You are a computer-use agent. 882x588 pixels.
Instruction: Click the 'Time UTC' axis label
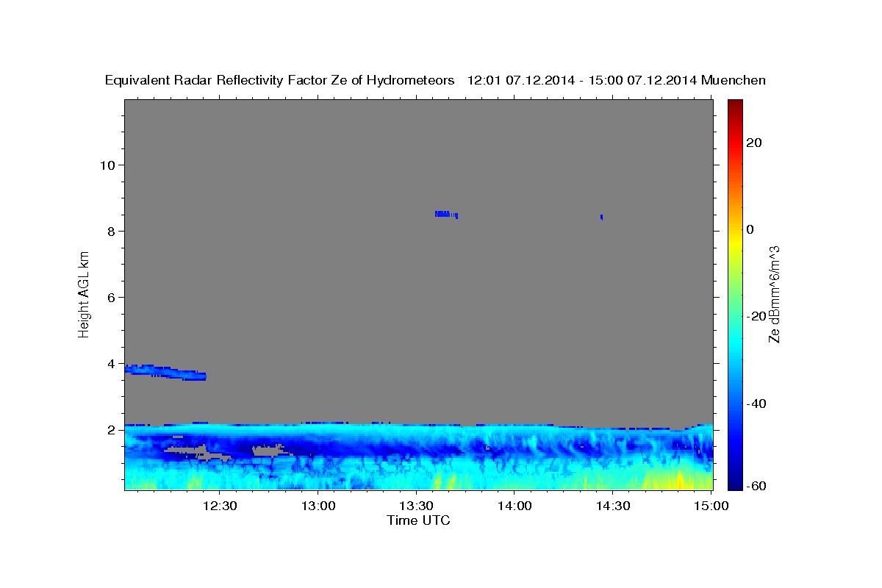point(418,520)
